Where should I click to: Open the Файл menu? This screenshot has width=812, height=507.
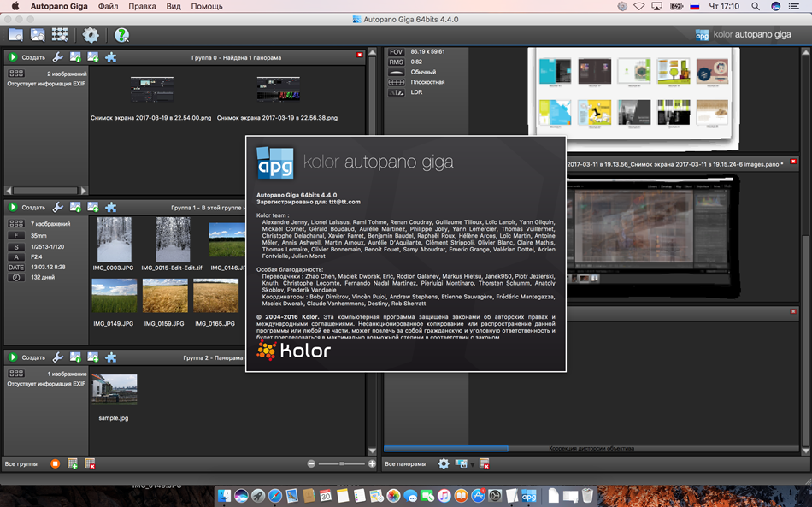click(x=108, y=6)
